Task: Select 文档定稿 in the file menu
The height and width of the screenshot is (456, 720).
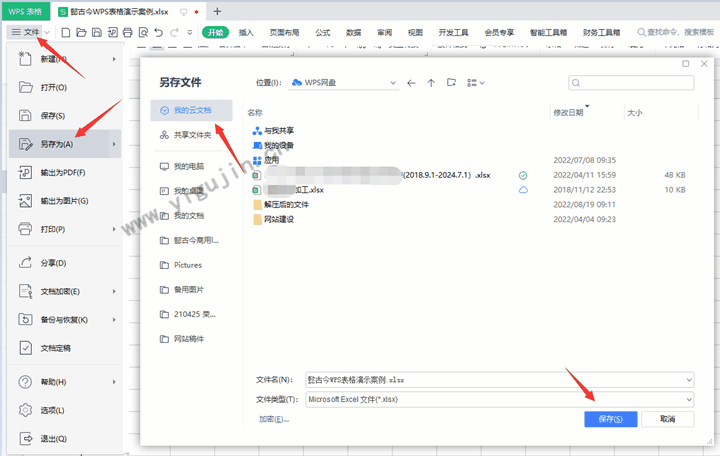Action: 65,348
